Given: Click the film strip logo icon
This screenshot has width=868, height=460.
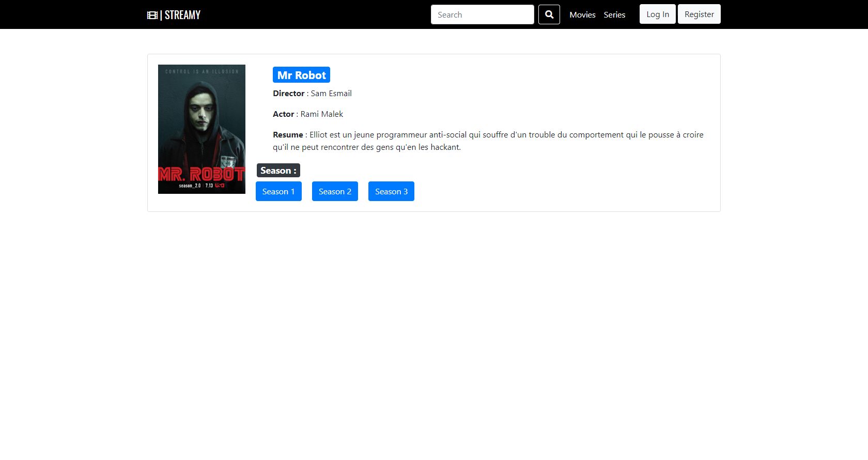Looking at the screenshot, I should (152, 15).
